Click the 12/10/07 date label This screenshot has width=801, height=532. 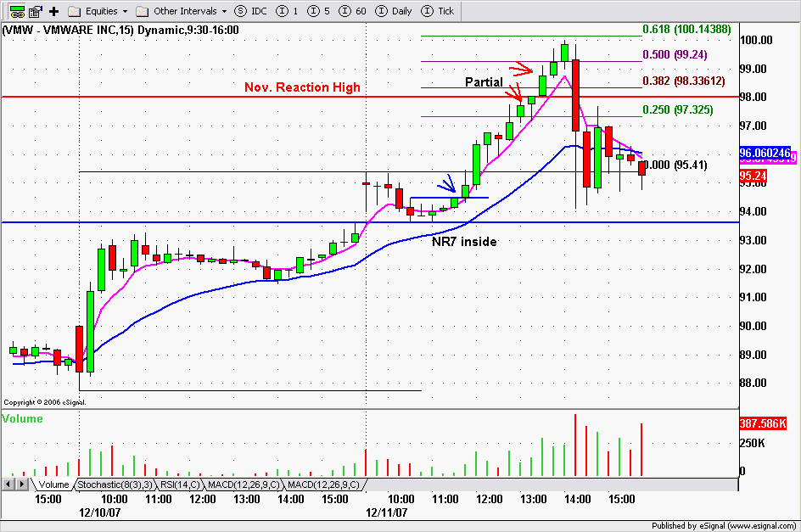point(99,512)
